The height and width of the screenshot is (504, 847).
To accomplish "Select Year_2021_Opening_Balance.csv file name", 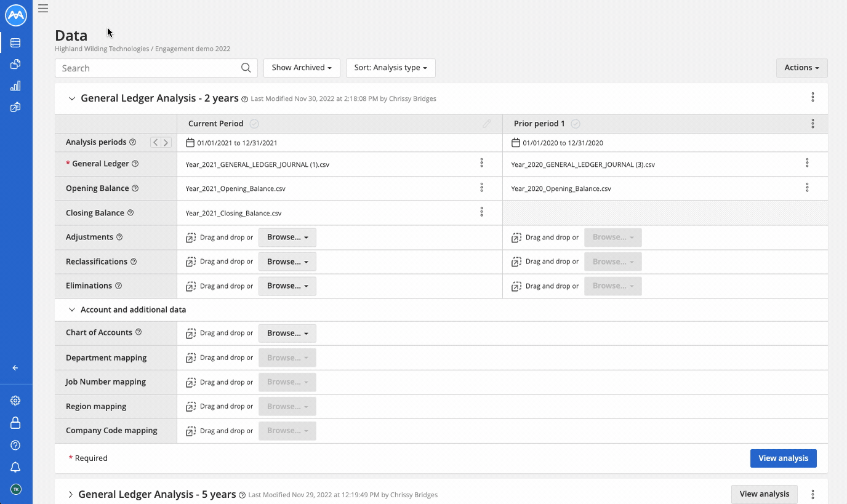I will pos(235,189).
